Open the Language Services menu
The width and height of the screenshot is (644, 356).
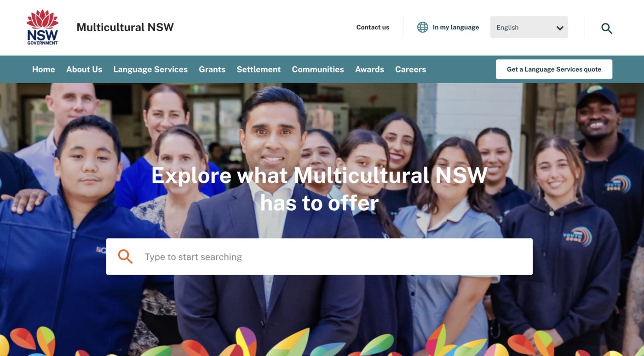point(150,69)
